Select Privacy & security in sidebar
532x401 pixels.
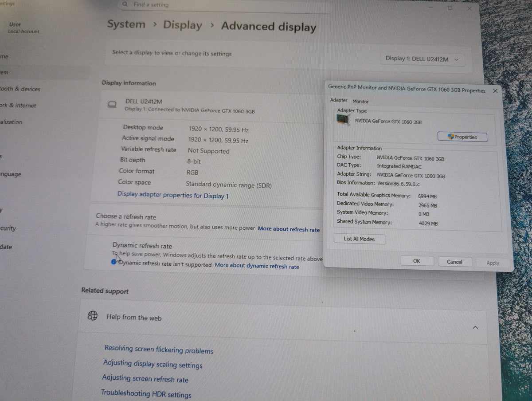coord(8,228)
